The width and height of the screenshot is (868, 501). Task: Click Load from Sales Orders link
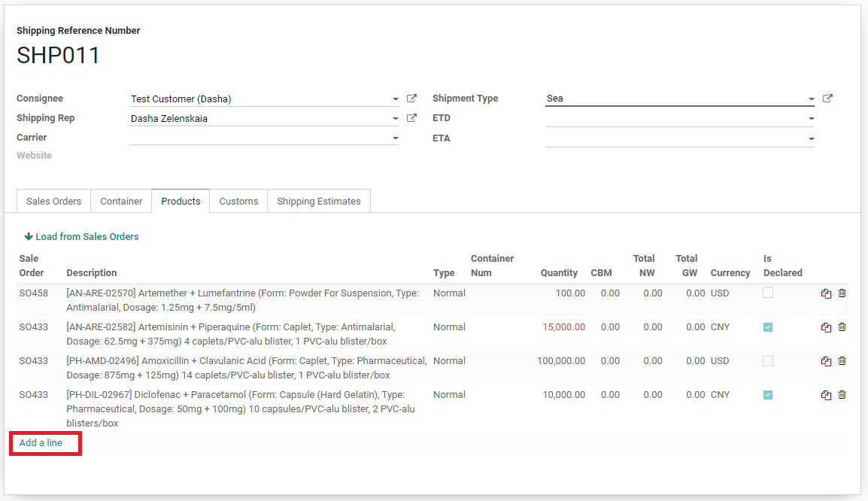[x=81, y=236]
